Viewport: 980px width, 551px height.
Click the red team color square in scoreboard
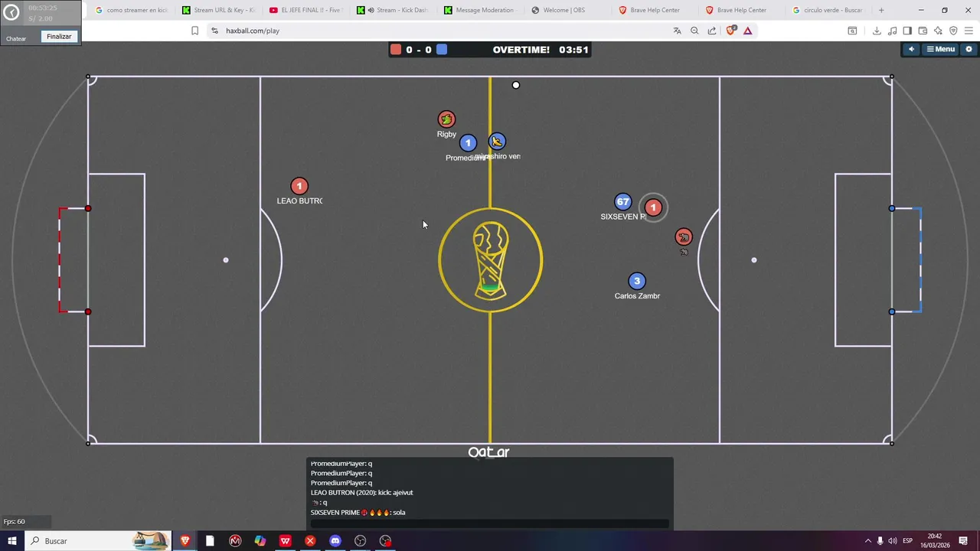coord(395,50)
